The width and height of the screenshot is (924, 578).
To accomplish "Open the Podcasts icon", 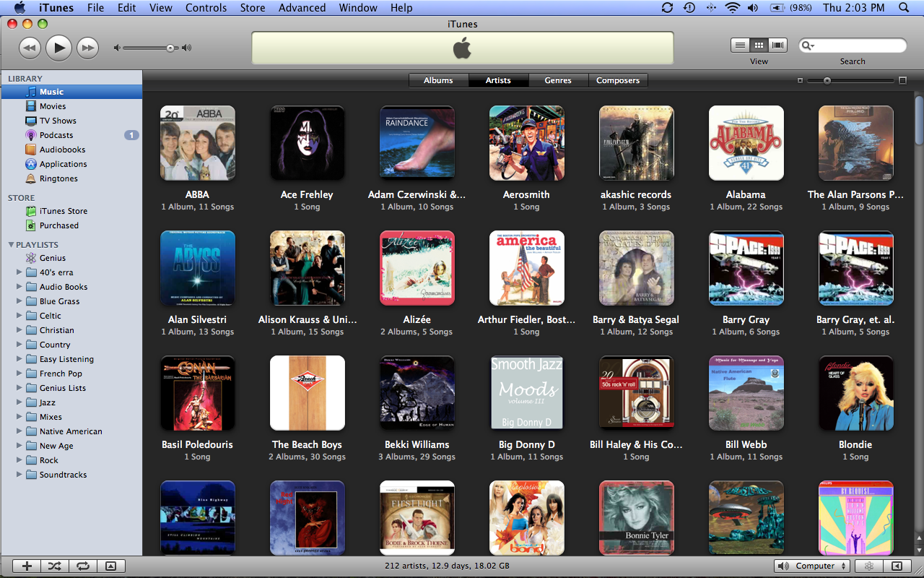I will (31, 135).
